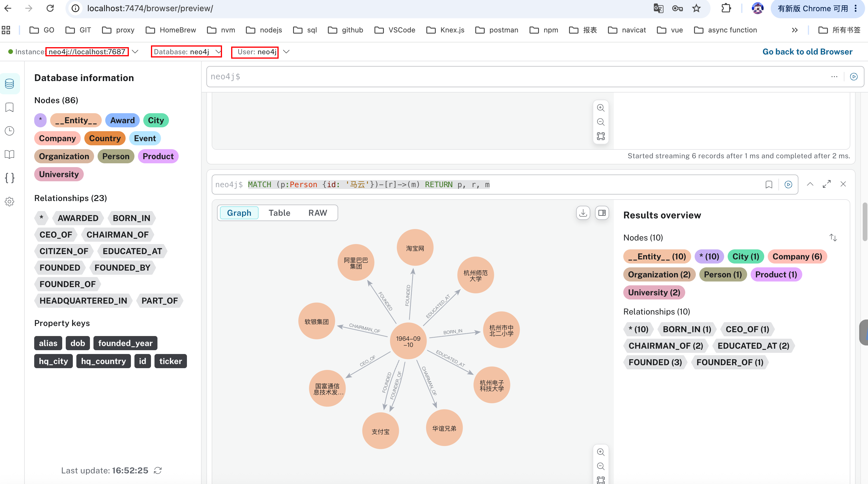
Task: Select the 华谊兄弟 graph node
Action: click(444, 428)
